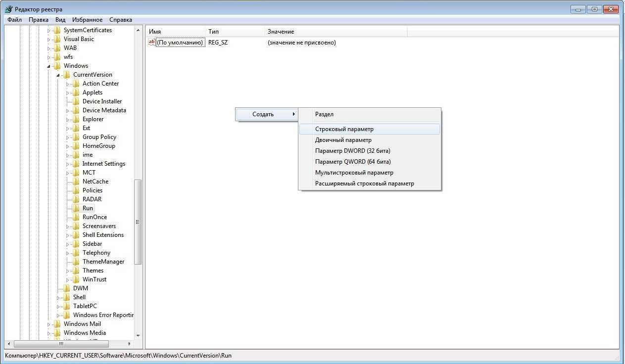The image size is (625, 364).
Task: Expand the Explorer key node
Action: point(68,119)
